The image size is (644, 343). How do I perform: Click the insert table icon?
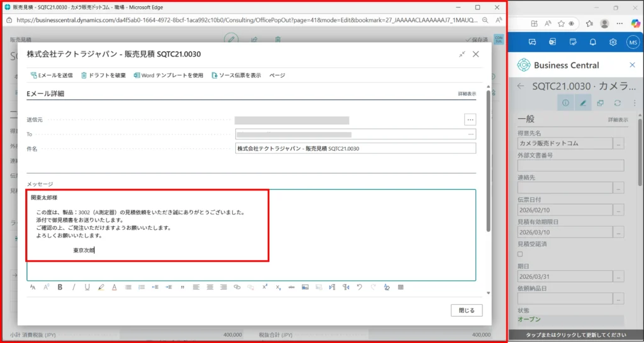(400, 287)
